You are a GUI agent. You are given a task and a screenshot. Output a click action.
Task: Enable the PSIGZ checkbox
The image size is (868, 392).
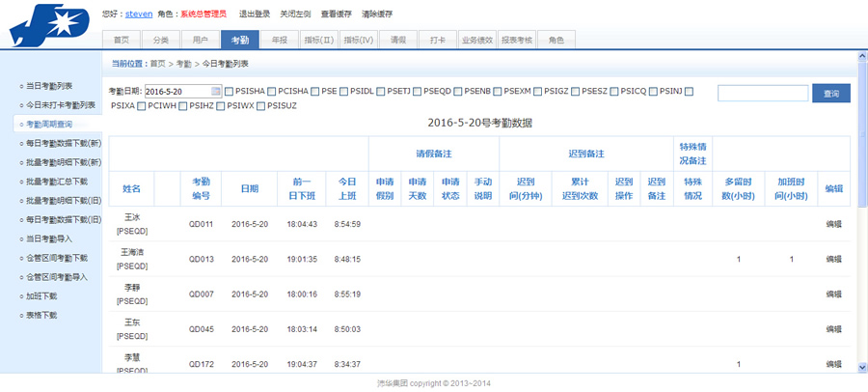tap(537, 92)
